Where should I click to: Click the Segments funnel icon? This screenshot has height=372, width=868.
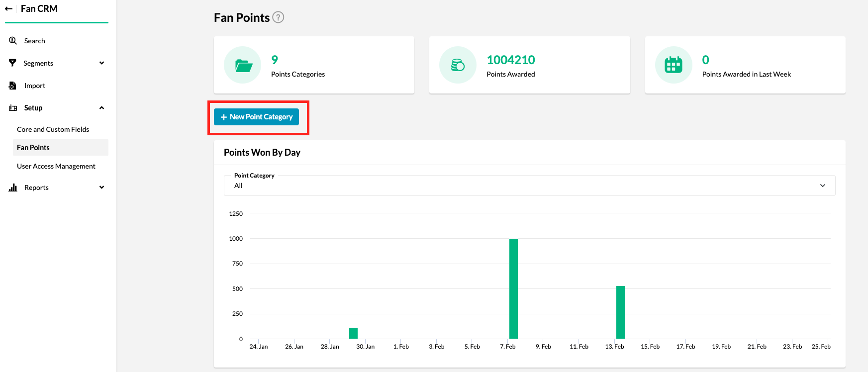tap(13, 63)
